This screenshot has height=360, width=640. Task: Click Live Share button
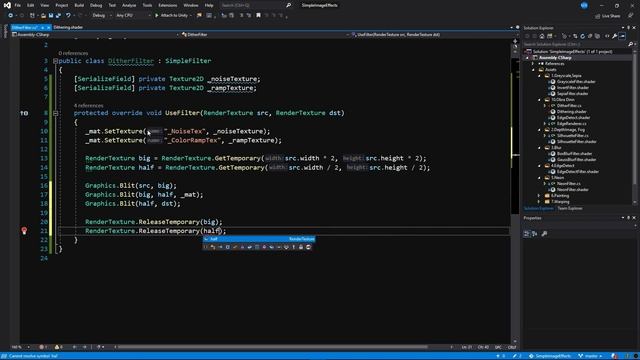point(608,16)
